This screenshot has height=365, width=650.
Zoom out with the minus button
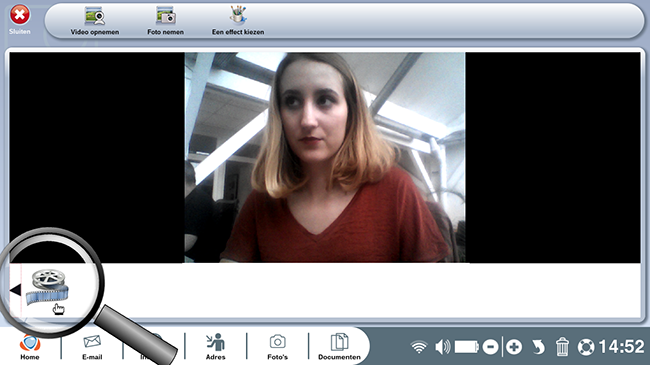coord(490,347)
